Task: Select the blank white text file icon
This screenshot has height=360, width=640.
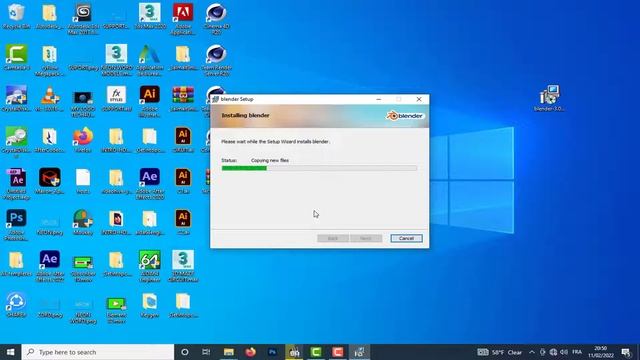Action: [x=83, y=181]
